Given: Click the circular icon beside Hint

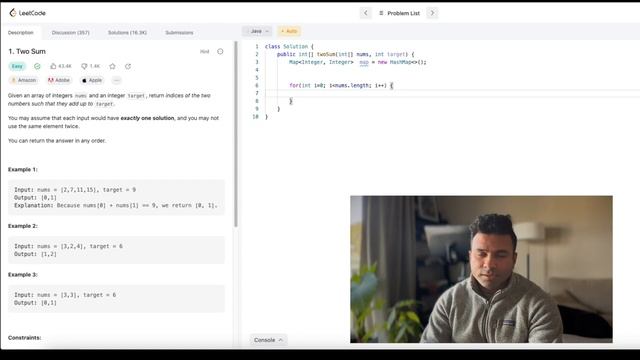Looking at the screenshot, I should [x=220, y=51].
